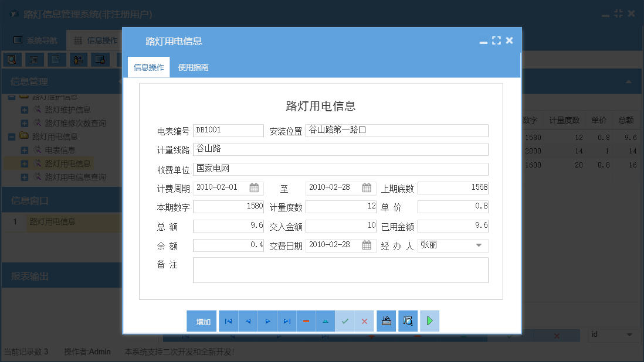Screen dimensions: 644x362
Task: Click the 系统导航 tab
Action: [35, 40]
